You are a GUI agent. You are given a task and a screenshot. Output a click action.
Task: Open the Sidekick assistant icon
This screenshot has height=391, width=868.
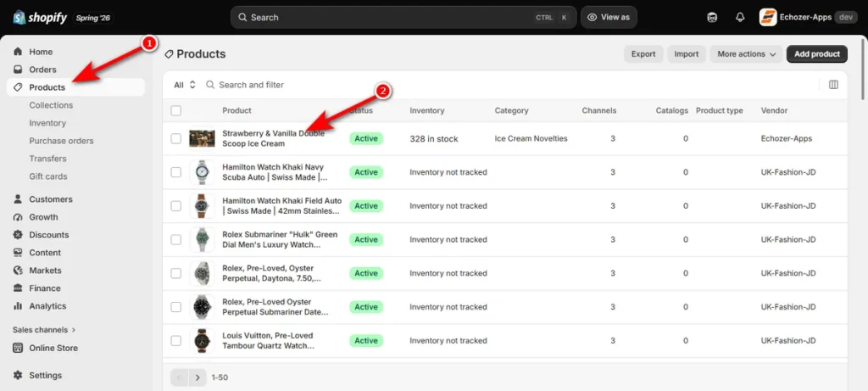[x=712, y=17]
